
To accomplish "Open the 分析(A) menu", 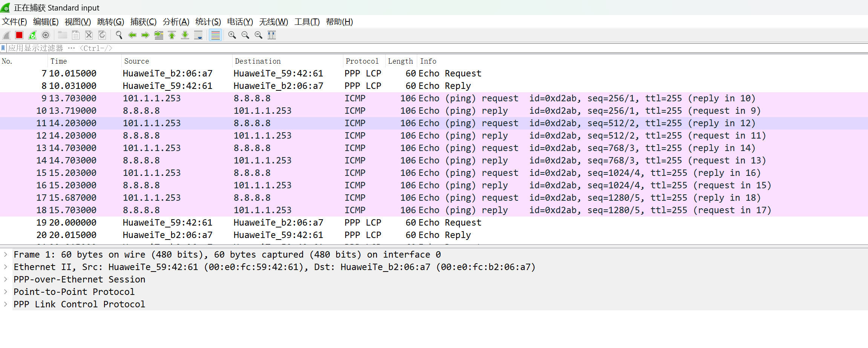I will pyautogui.click(x=176, y=22).
